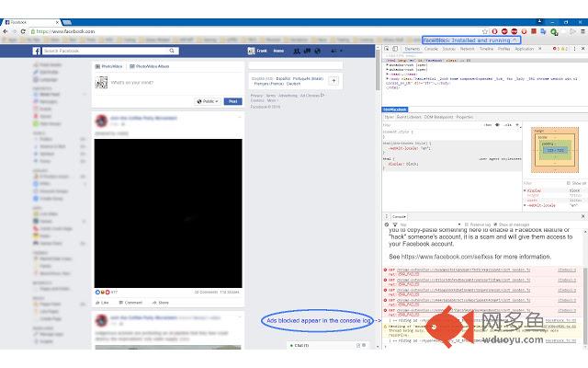
Task: Expand the computed display property
Action: coord(525,190)
